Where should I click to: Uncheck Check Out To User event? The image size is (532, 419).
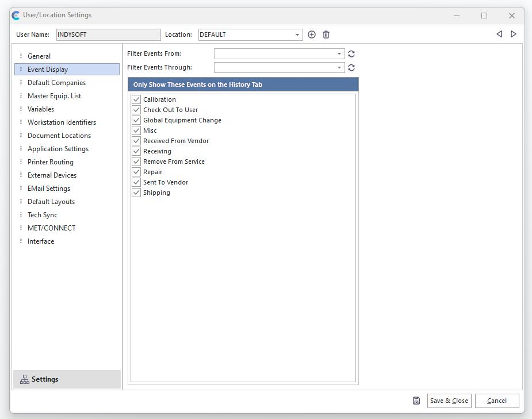[136, 110]
